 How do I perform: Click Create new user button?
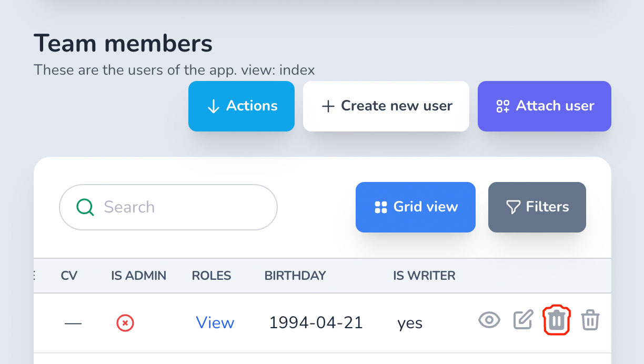pyautogui.click(x=386, y=106)
